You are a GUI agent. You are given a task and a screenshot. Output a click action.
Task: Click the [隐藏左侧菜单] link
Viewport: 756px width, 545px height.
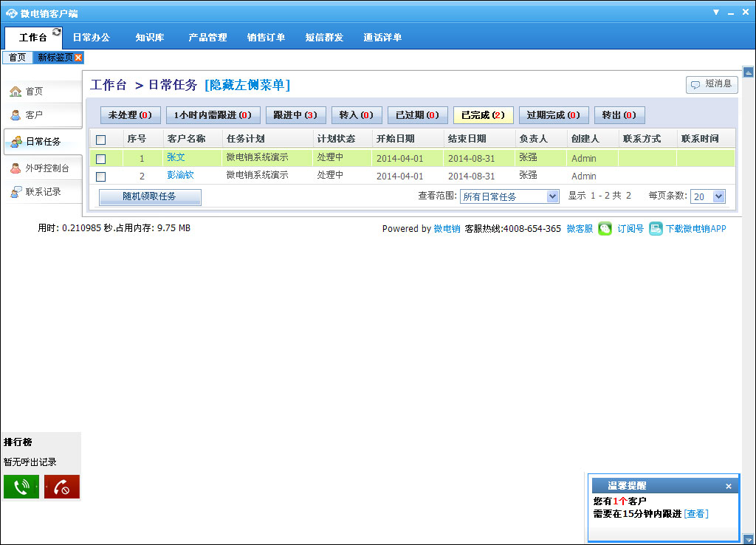(247, 86)
